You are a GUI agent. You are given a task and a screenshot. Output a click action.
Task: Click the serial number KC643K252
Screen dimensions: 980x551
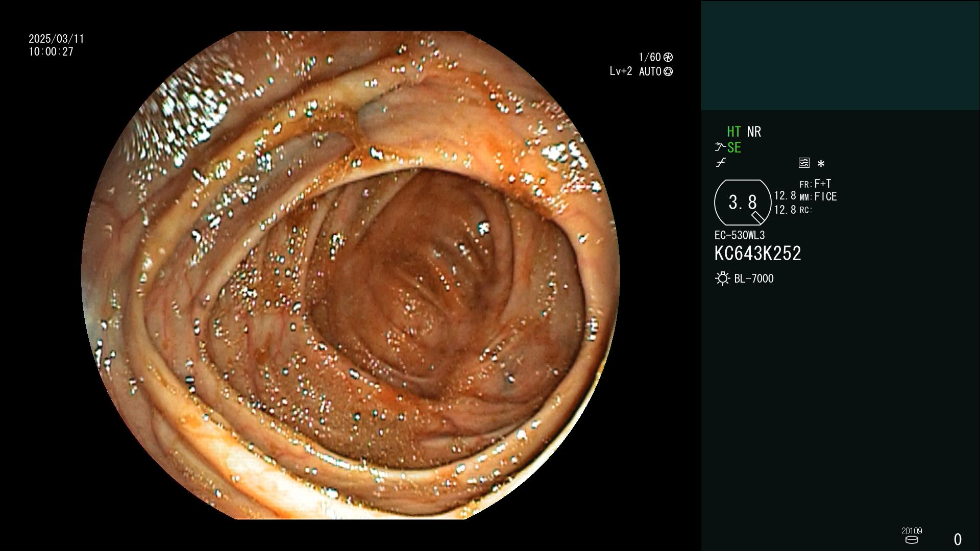757,254
